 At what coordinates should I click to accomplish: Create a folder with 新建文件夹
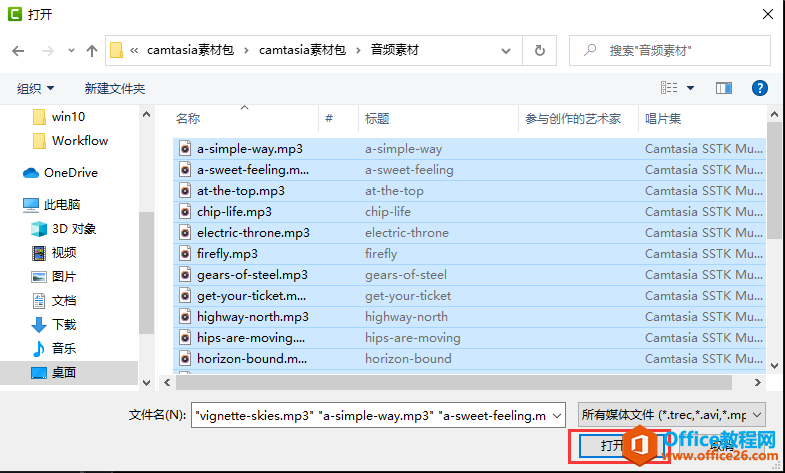[x=115, y=89]
